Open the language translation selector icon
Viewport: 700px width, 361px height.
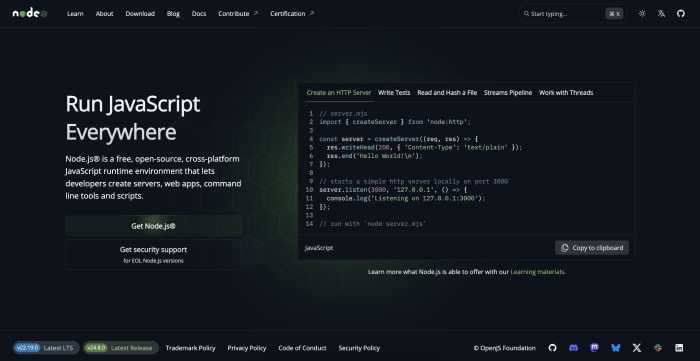coord(662,14)
